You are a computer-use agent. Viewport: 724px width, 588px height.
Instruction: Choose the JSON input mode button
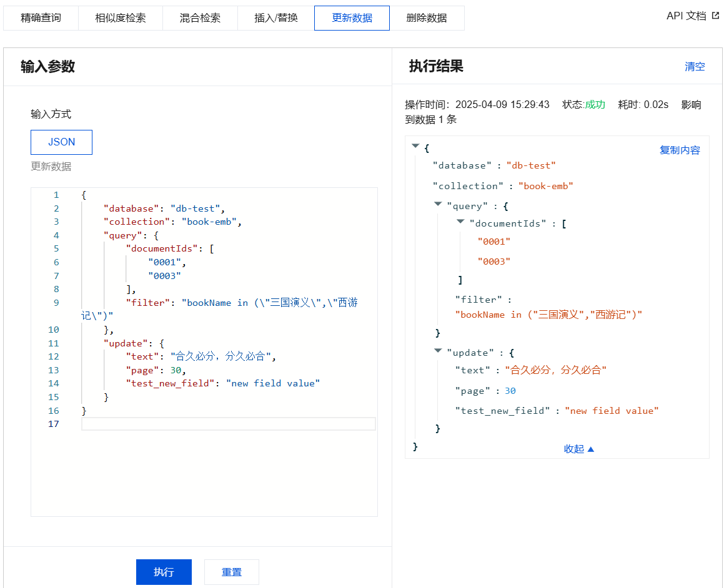61,142
